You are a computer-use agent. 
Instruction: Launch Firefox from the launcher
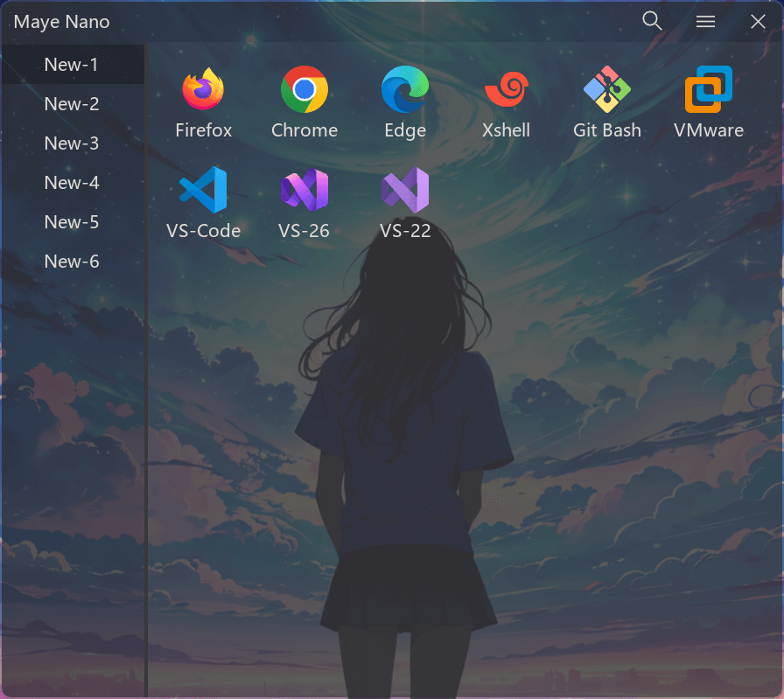click(x=203, y=89)
